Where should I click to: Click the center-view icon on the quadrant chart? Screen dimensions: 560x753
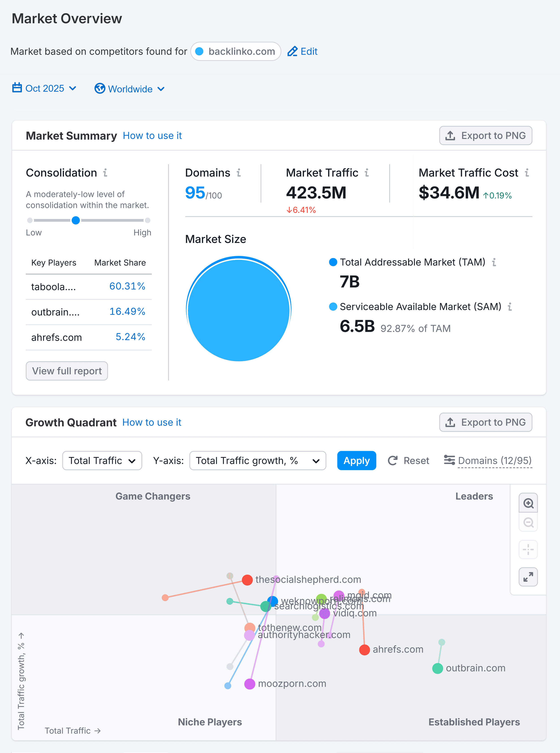click(x=528, y=550)
